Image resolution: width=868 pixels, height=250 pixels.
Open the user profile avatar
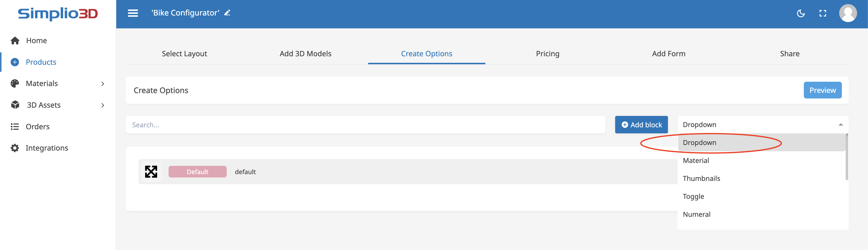coord(847,14)
